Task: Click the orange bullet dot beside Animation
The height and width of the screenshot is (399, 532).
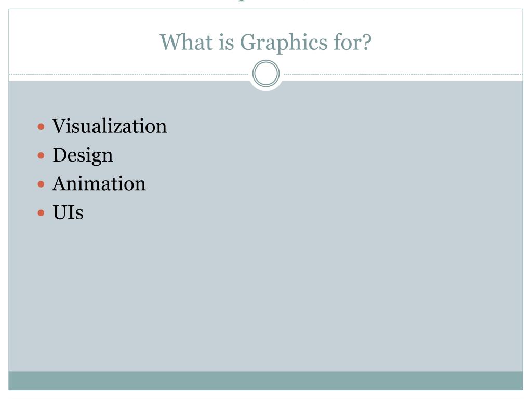Action: (41, 184)
